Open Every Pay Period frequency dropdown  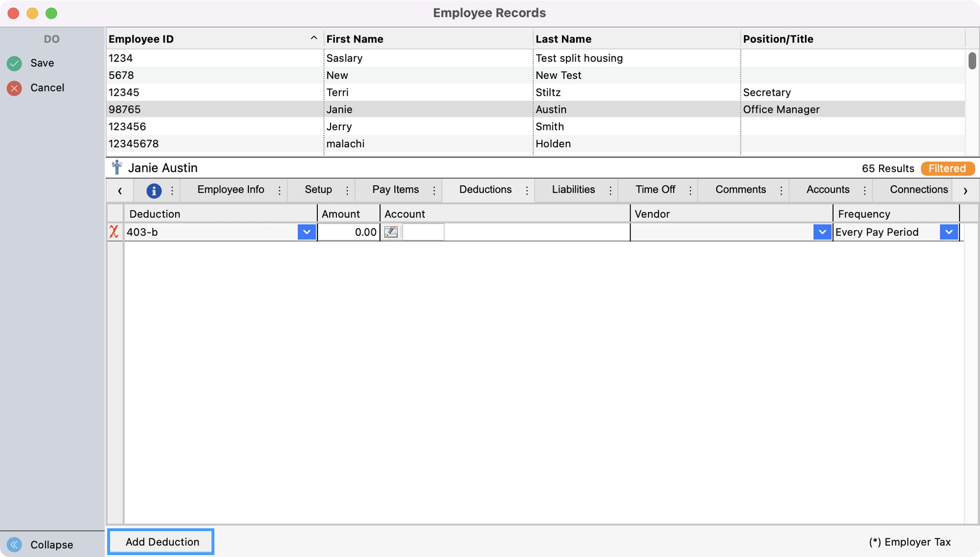pyautogui.click(x=948, y=232)
